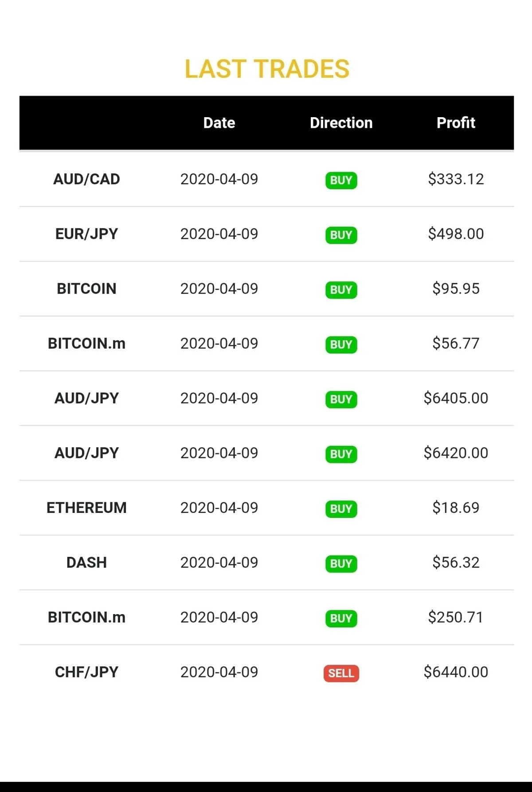This screenshot has height=792, width=532.
Task: Open the AUD/CAD trade pair
Action: point(86,179)
